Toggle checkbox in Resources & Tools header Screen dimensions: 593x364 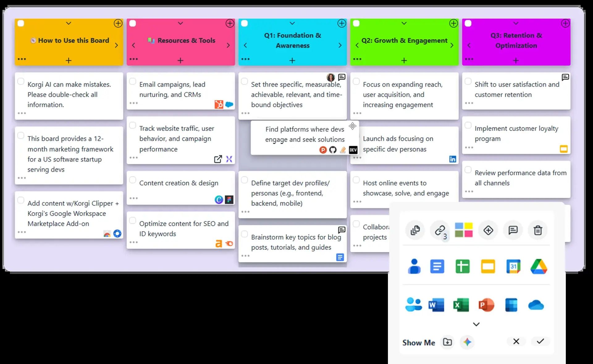coord(132,23)
